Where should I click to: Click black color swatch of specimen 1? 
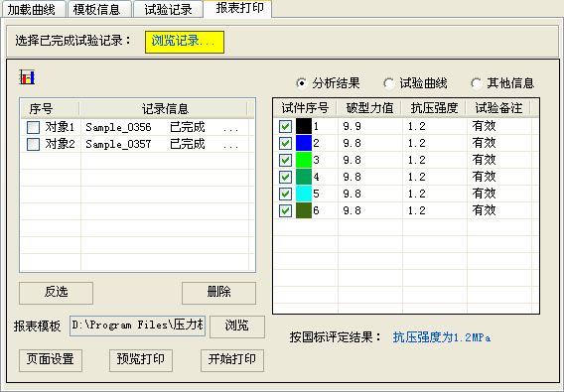tap(304, 126)
